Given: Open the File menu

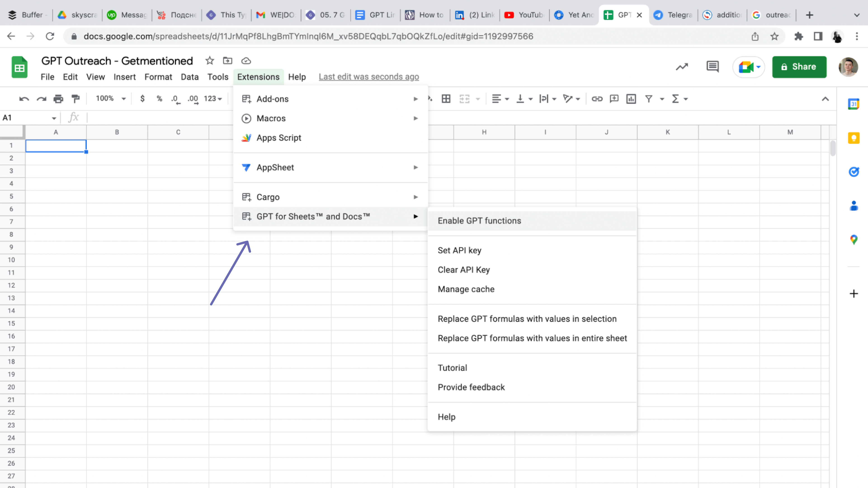Looking at the screenshot, I should click(x=47, y=77).
